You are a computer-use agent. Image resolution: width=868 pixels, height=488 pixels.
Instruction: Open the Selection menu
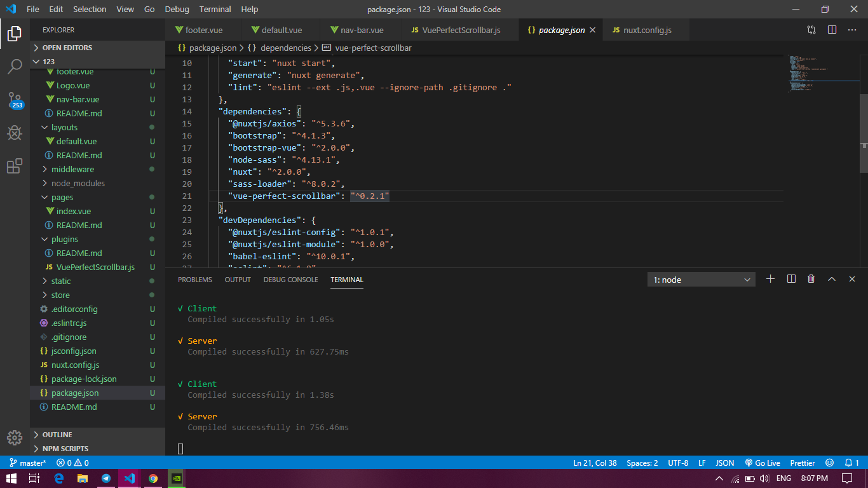point(90,9)
